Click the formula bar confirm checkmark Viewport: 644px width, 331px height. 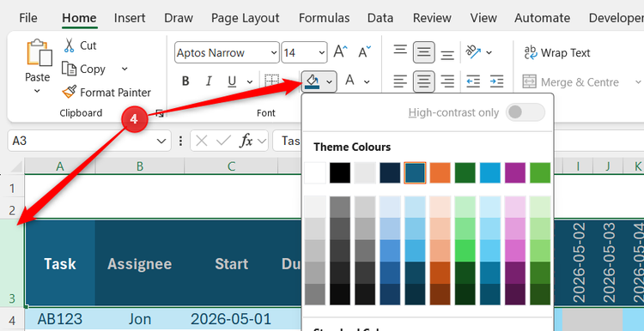[x=223, y=141]
